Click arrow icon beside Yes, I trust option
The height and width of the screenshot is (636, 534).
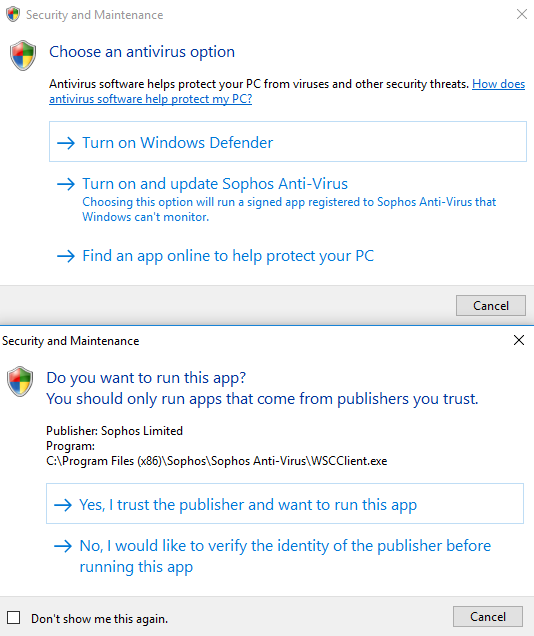click(x=63, y=505)
